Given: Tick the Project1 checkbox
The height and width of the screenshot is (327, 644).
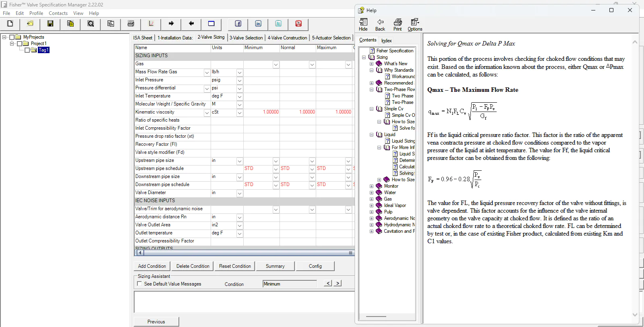Looking at the screenshot, I should coord(19,43).
